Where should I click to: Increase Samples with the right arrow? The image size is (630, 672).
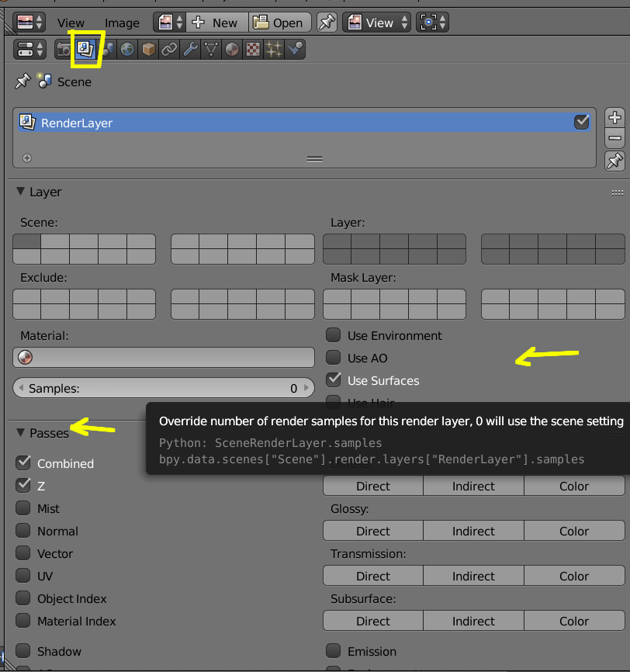[306, 388]
